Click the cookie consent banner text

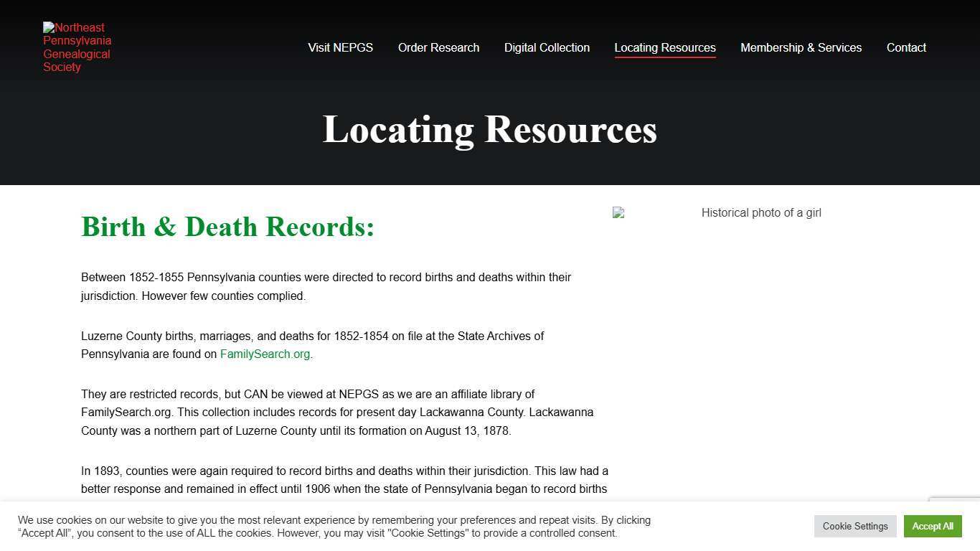[334, 527]
